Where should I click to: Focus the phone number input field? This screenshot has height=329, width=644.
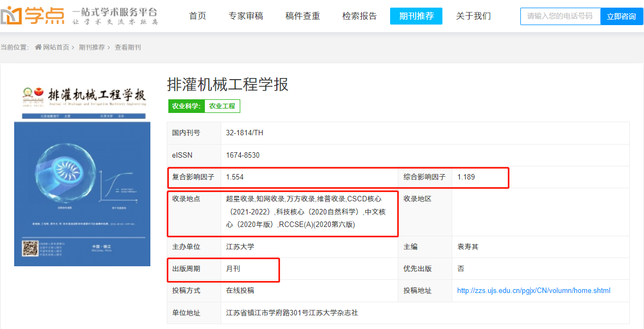click(560, 16)
